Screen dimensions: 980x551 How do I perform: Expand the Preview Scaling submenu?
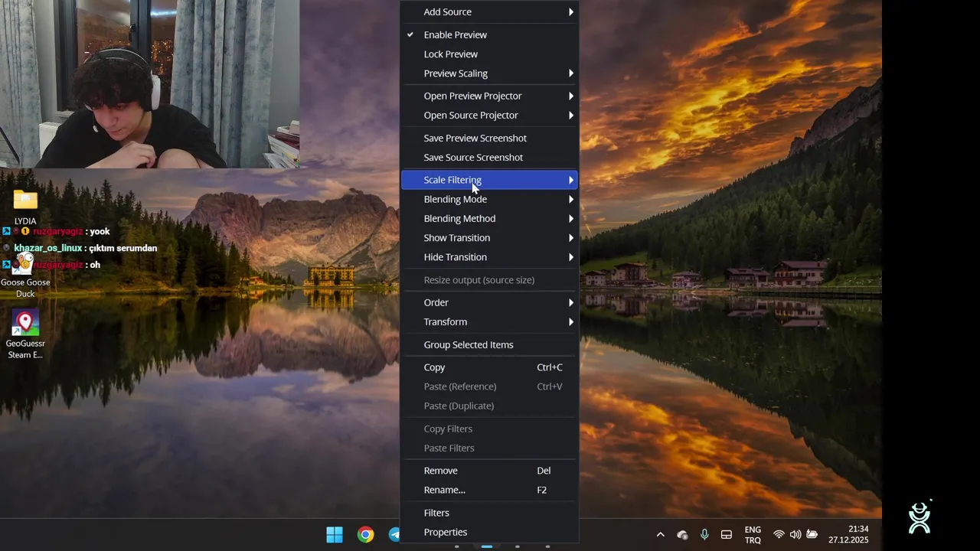(x=490, y=73)
